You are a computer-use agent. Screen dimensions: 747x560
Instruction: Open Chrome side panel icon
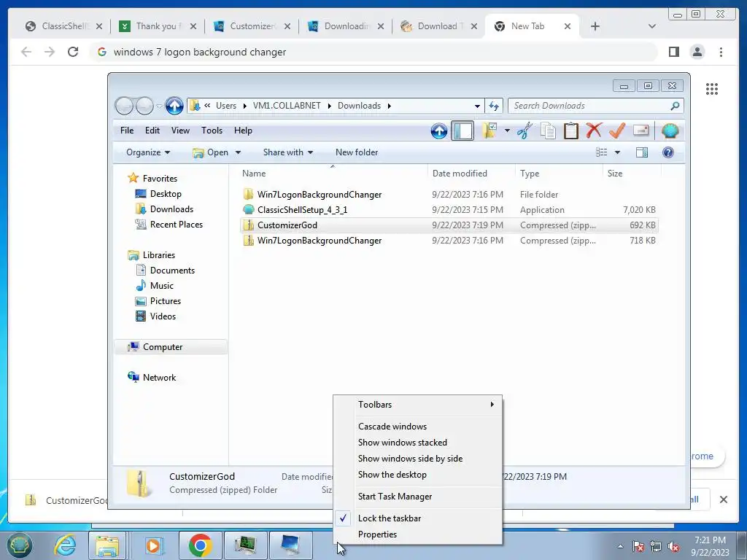pyautogui.click(x=673, y=52)
